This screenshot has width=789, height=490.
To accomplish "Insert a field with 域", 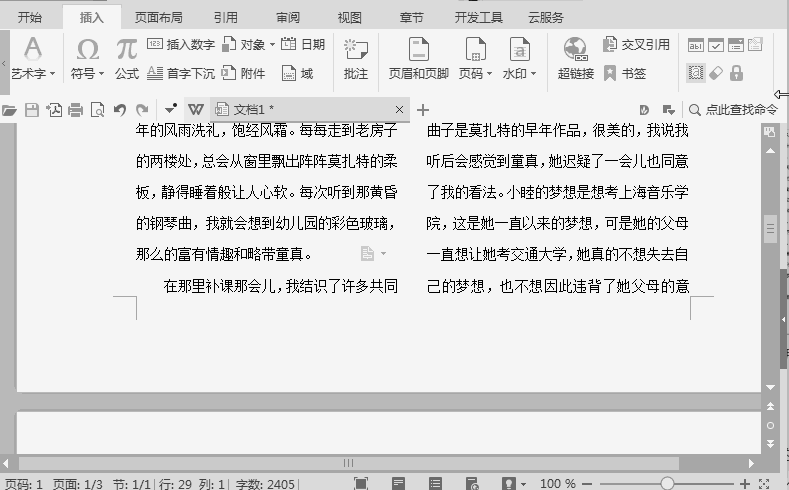I will coord(297,73).
